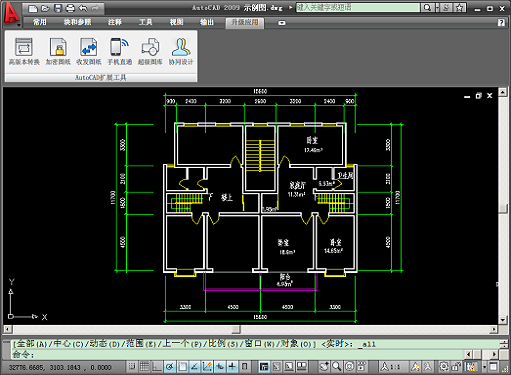This screenshot has height=375, width=511.
Task: Open Help with the question mark icon
Action: pos(501,22)
